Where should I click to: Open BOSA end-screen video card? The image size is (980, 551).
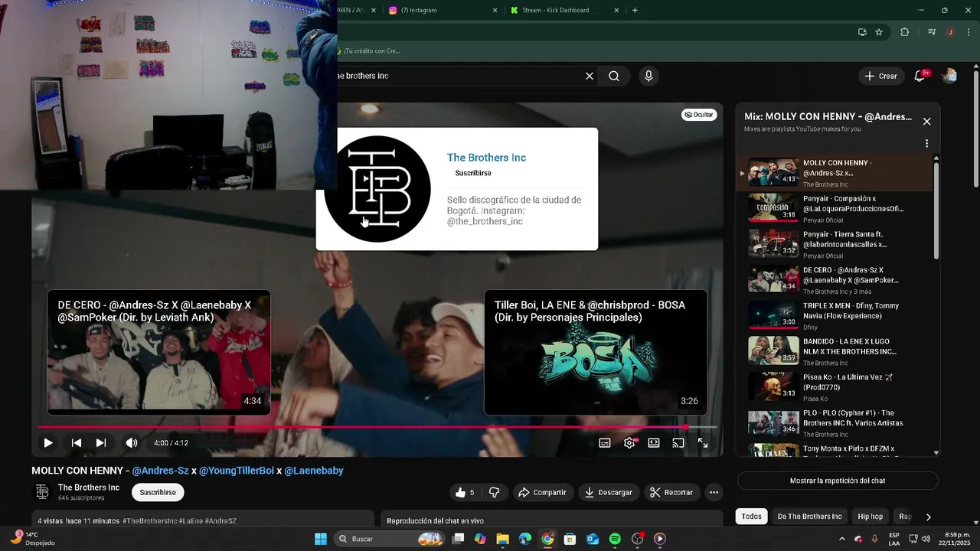click(596, 352)
